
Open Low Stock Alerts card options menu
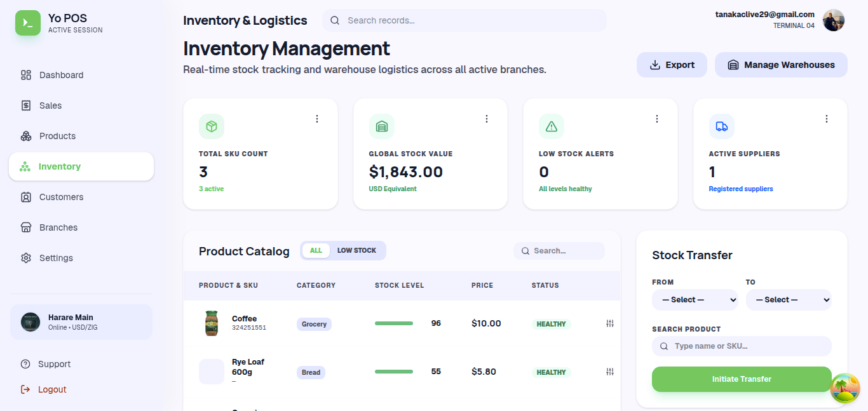click(657, 119)
